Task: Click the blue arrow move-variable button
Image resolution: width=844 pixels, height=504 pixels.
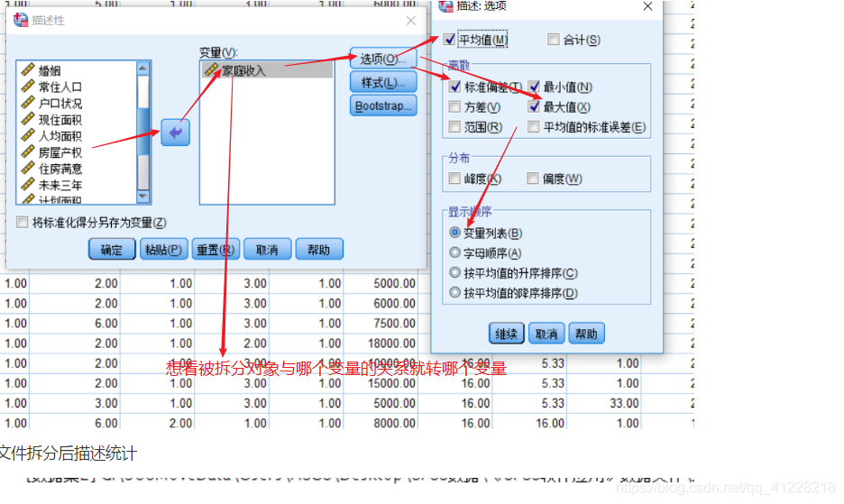Action: pos(176,133)
